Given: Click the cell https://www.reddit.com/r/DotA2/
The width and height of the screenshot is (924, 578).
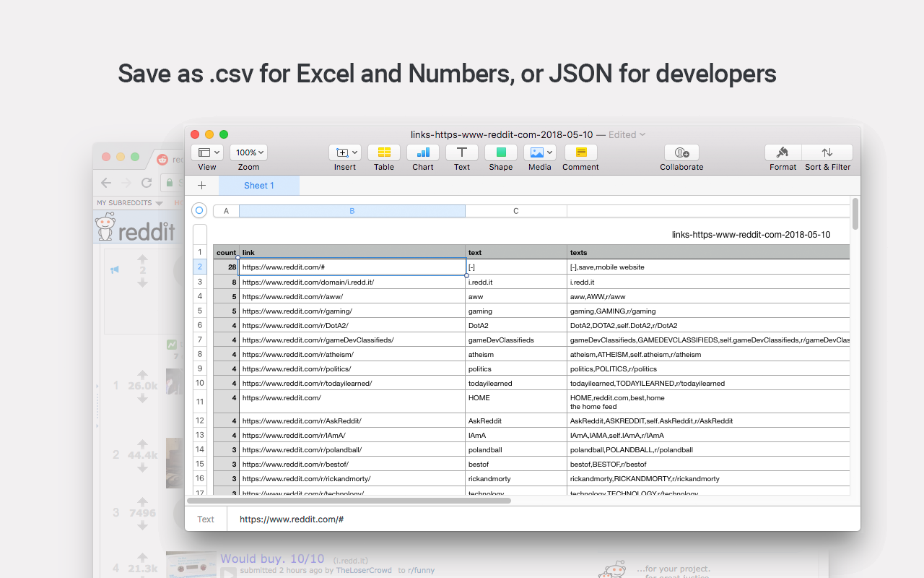Looking at the screenshot, I should tap(352, 325).
